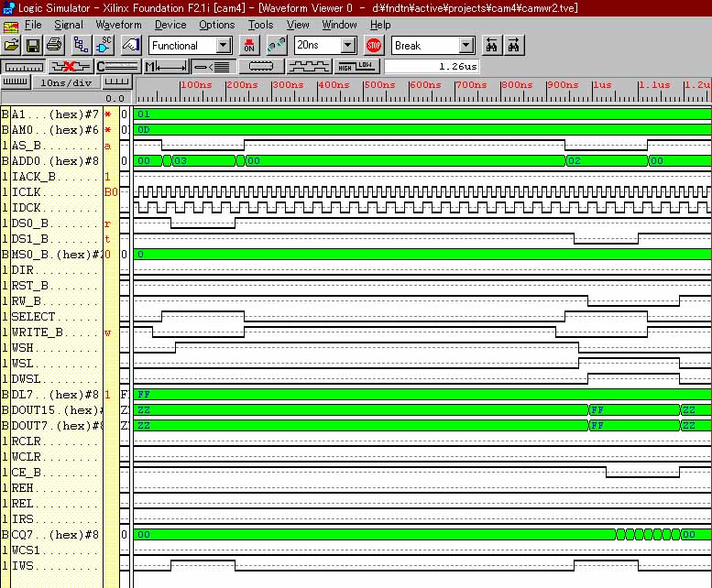Screen dimensions: 712x588
Task: Click the Open file folder icon
Action: point(12,45)
